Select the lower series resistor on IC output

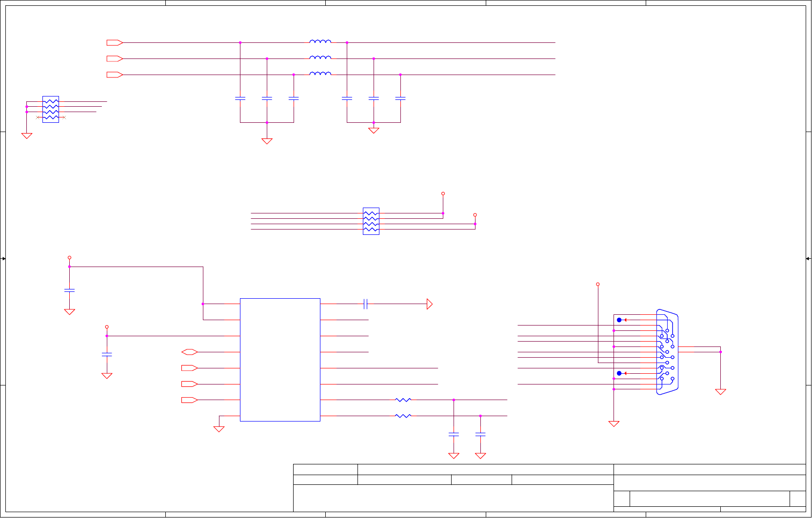click(x=403, y=416)
